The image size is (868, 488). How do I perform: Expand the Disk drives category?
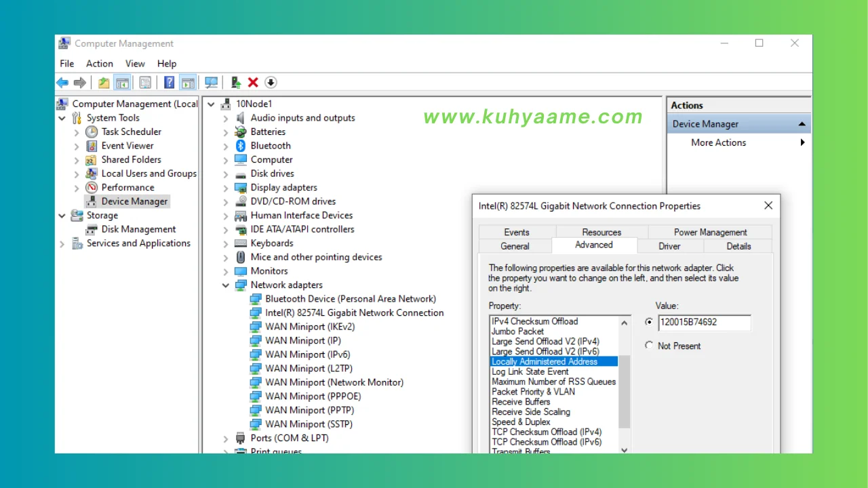(226, 174)
